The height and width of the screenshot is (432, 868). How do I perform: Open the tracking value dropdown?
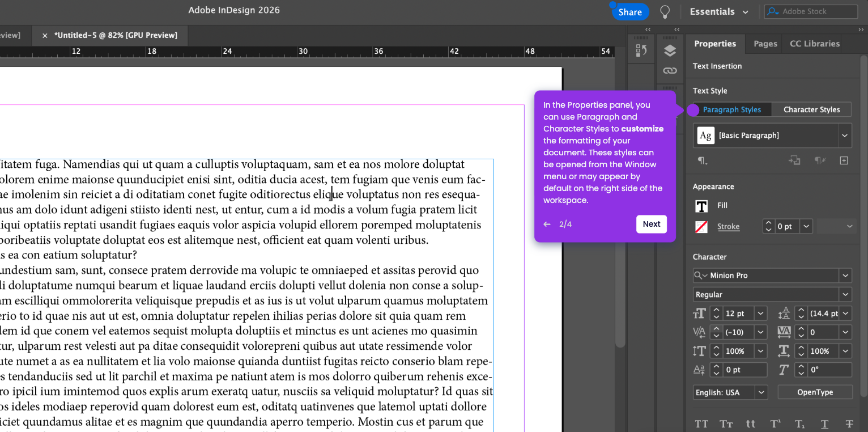[845, 332]
